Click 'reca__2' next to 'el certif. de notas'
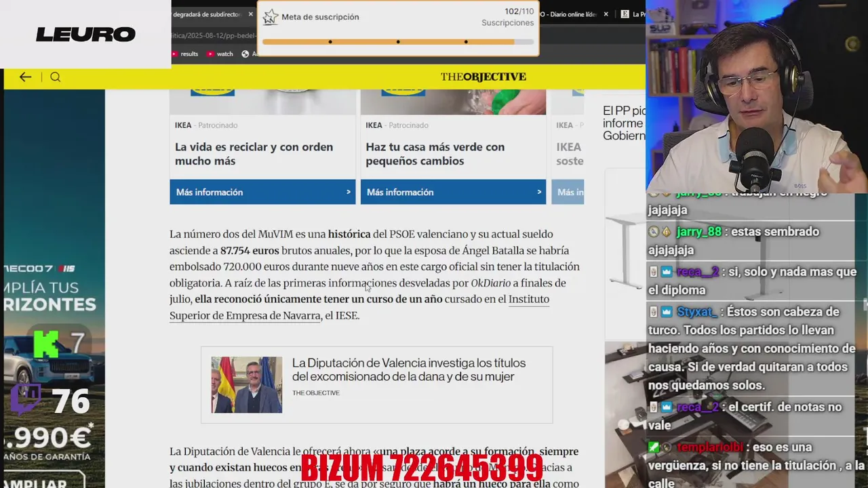 696,407
